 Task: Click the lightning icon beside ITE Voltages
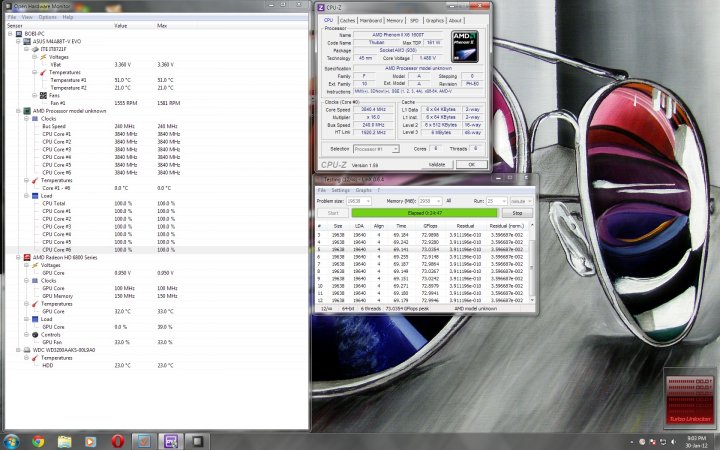tap(43, 57)
